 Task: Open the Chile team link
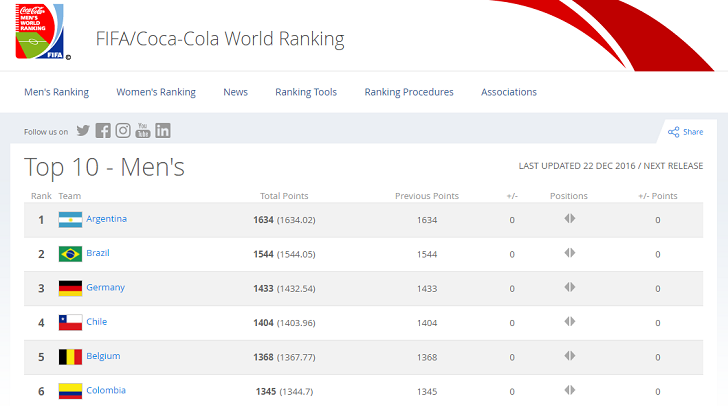pos(97,321)
